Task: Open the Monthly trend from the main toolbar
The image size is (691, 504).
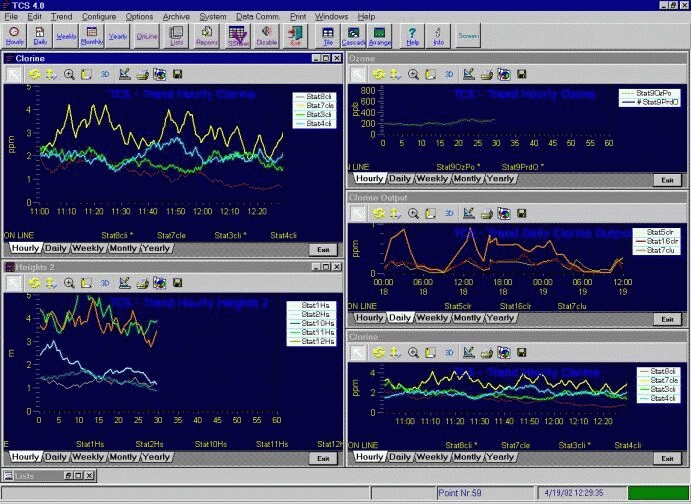Action: pyautogui.click(x=92, y=36)
